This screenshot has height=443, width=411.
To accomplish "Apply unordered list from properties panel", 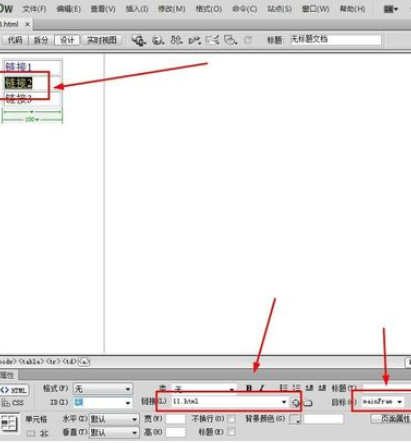I will (x=283, y=388).
